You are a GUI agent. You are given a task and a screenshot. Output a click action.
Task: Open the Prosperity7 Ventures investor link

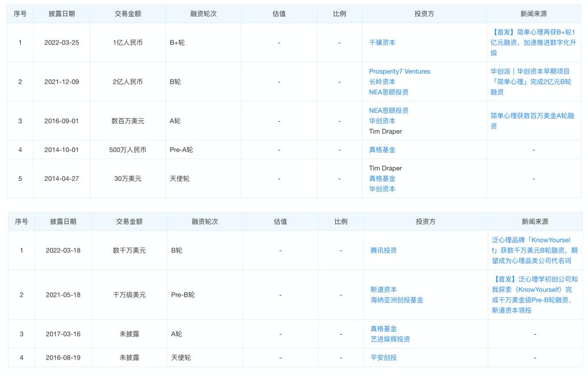pos(399,71)
